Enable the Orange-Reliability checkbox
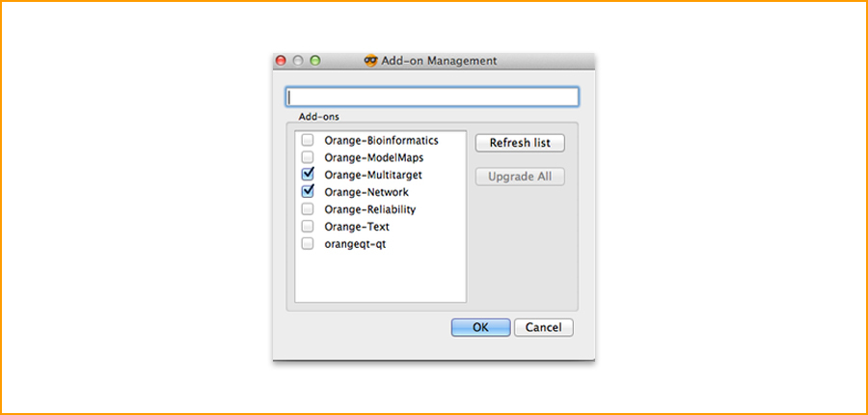The image size is (868, 415). 308,209
